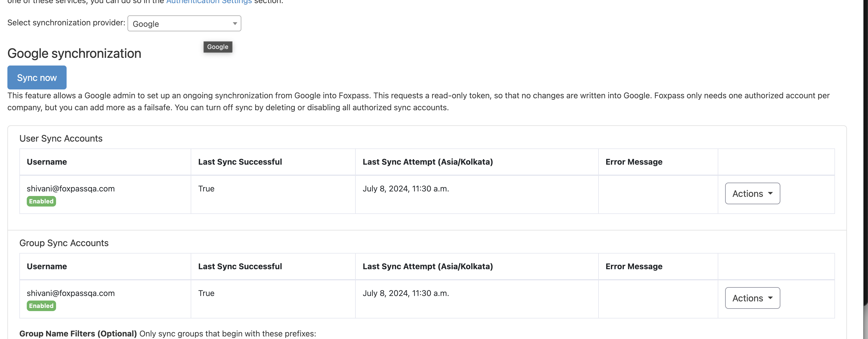This screenshot has width=868, height=339.
Task: Click Error Message header in Group Sync table
Action: (x=634, y=266)
